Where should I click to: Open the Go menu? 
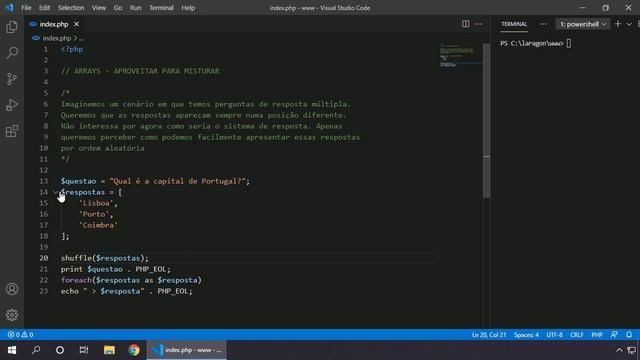(118, 8)
